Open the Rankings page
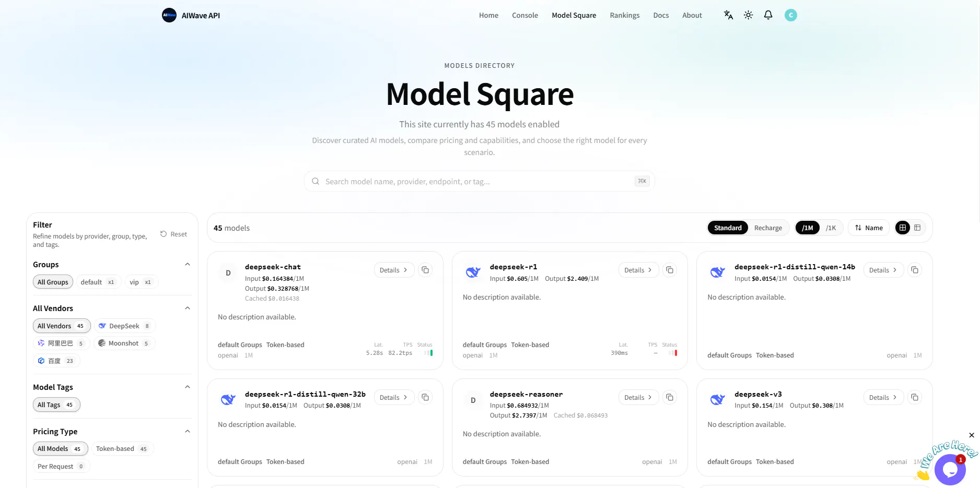The width and height of the screenshot is (980, 488). point(624,15)
